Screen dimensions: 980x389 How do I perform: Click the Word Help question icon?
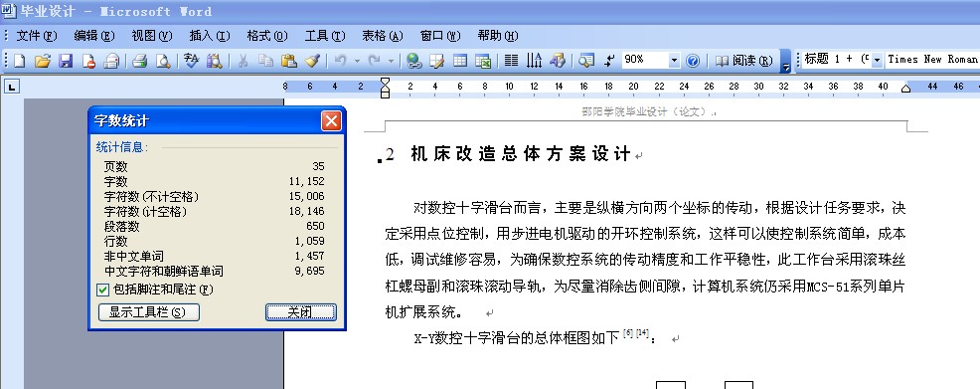coord(693,61)
